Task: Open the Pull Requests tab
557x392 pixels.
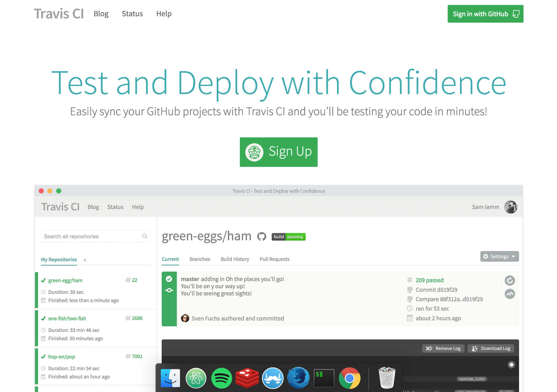Action: [x=274, y=259]
